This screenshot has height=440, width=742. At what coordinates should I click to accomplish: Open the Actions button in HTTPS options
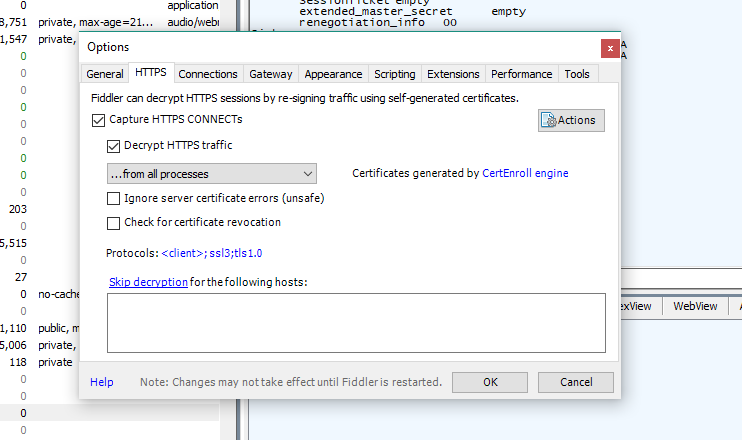(x=571, y=120)
